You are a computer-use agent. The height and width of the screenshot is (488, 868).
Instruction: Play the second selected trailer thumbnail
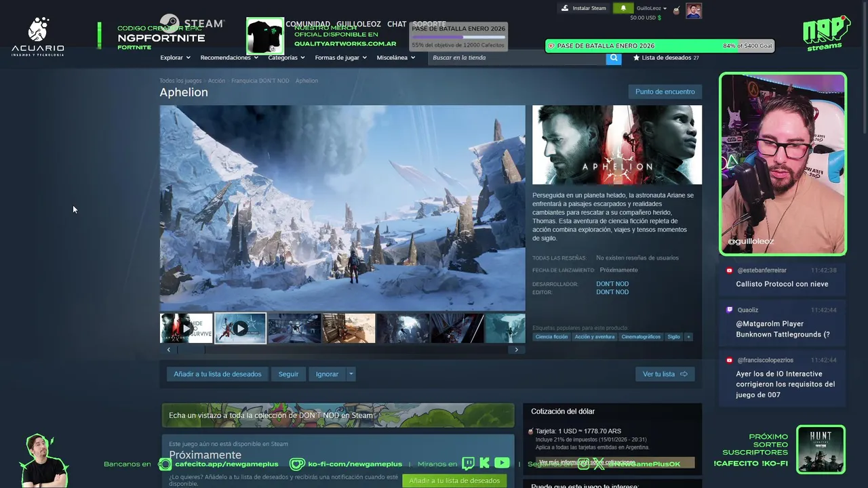(240, 328)
